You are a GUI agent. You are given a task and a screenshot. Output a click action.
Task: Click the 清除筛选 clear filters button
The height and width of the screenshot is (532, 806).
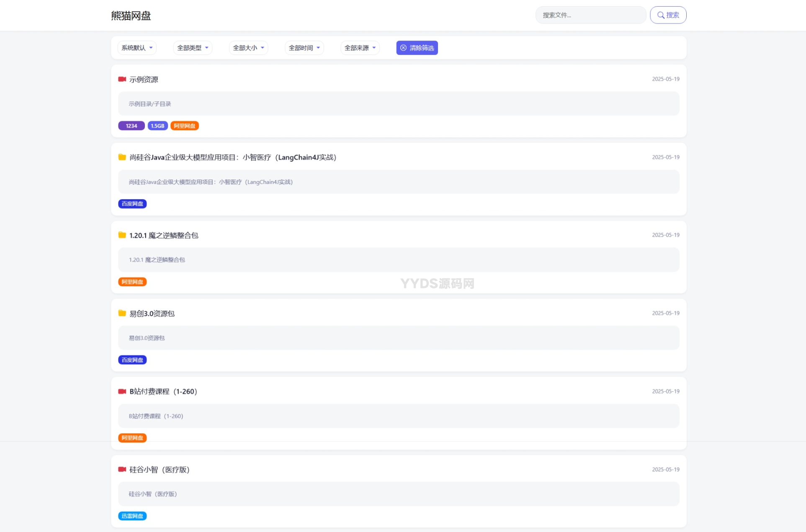(417, 48)
